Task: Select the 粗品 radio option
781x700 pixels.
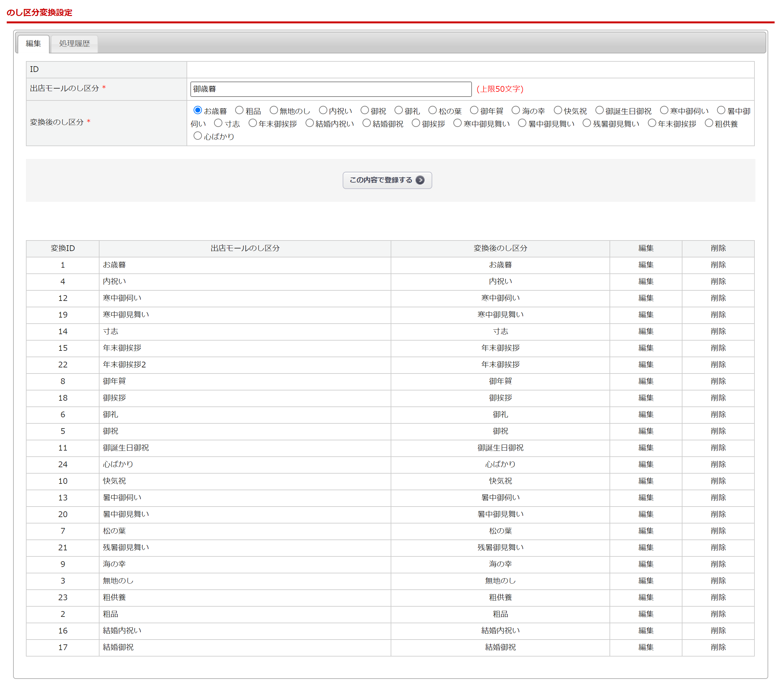Action: pos(239,110)
